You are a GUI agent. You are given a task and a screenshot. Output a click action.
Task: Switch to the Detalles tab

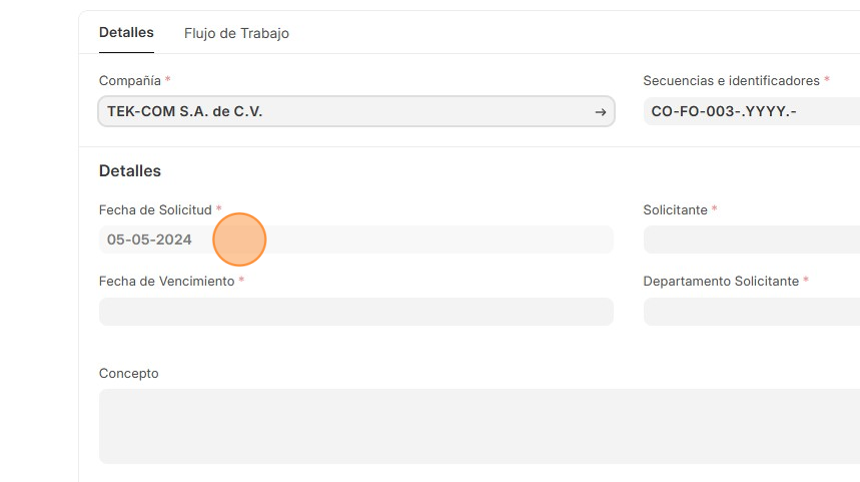[126, 33]
